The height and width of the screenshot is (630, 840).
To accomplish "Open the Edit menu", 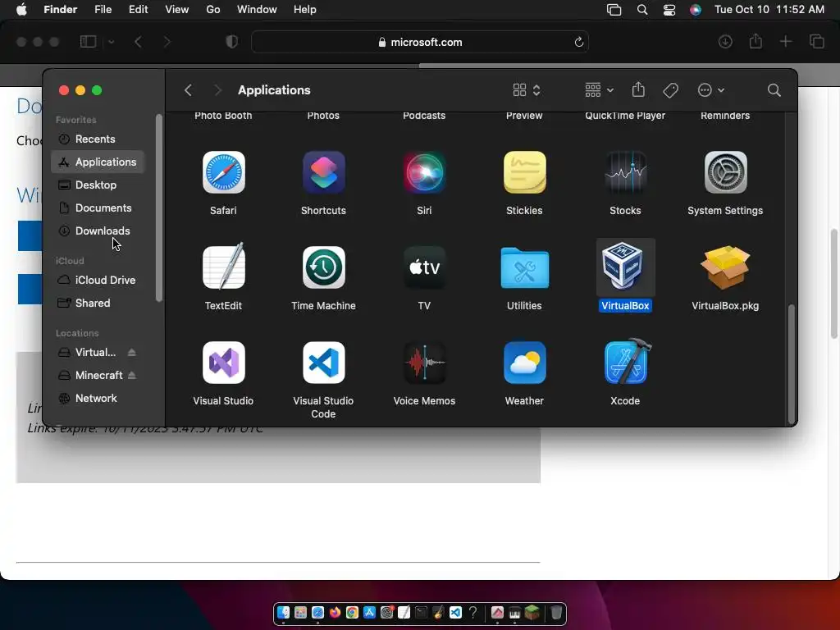I will (138, 10).
